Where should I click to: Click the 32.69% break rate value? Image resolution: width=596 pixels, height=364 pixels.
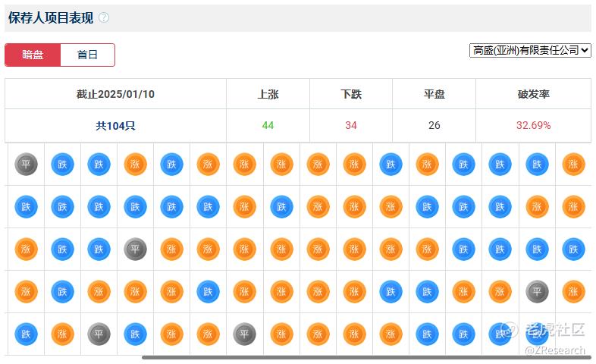coord(533,125)
